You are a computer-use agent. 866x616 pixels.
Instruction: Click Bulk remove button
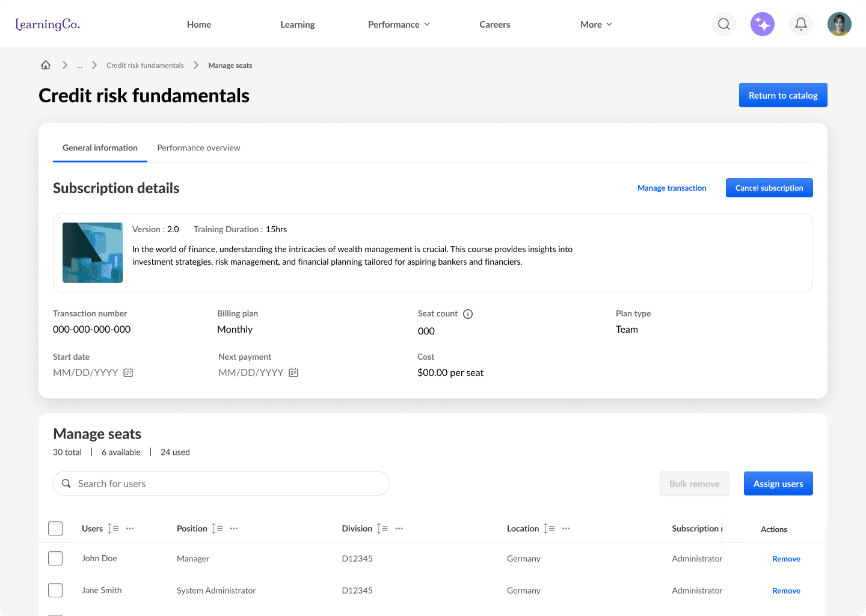point(695,484)
